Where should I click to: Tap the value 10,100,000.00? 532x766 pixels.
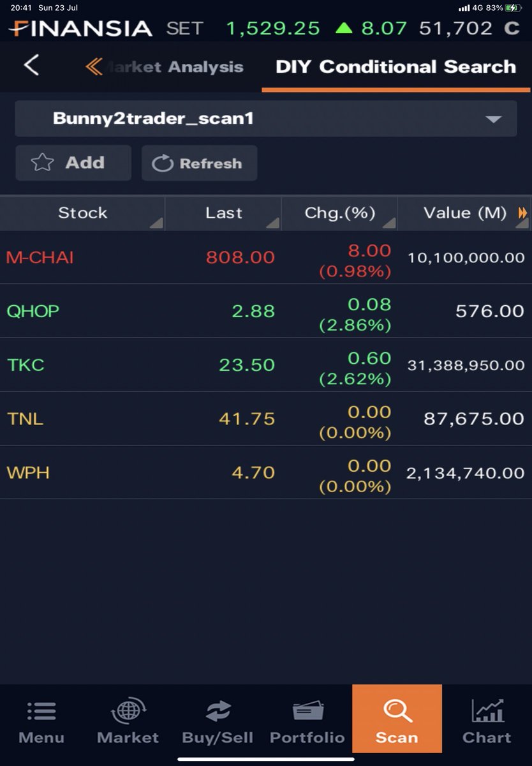[466, 258]
